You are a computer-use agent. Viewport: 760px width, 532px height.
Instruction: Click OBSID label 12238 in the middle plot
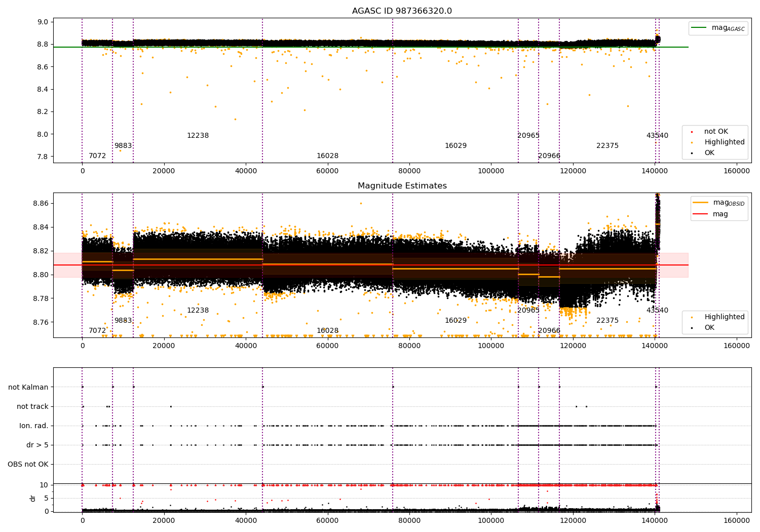click(198, 311)
